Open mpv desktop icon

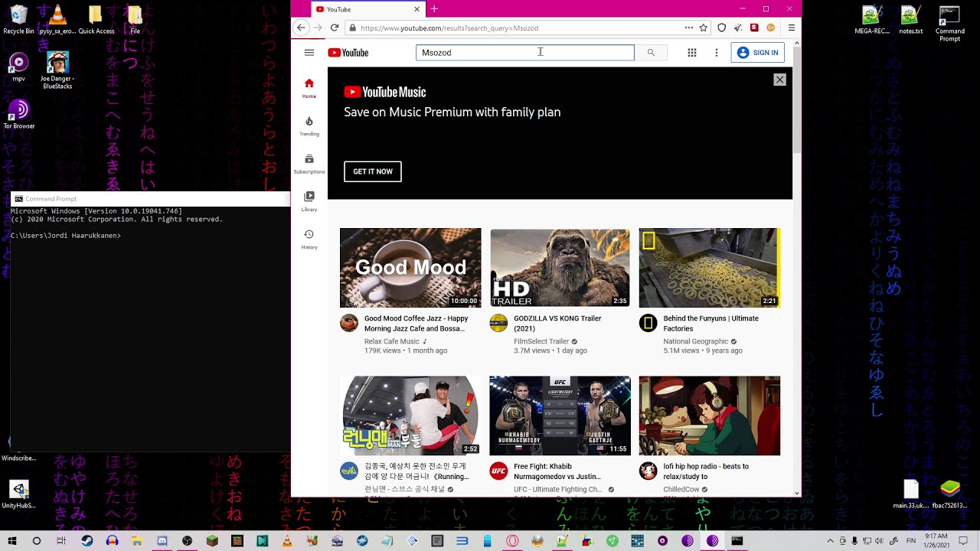18,67
